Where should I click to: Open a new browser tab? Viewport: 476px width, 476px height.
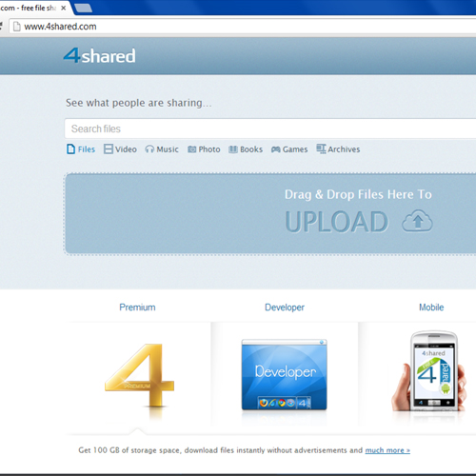(83, 9)
